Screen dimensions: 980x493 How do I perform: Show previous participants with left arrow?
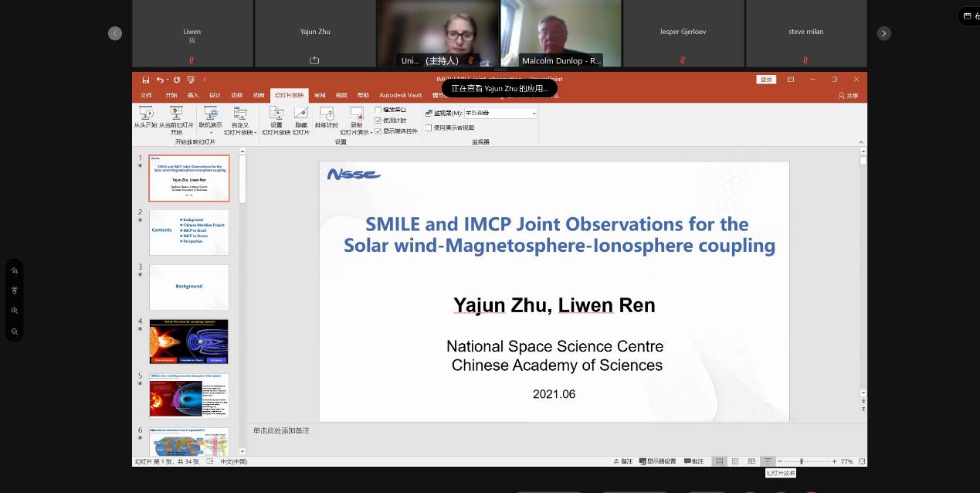[x=115, y=33]
